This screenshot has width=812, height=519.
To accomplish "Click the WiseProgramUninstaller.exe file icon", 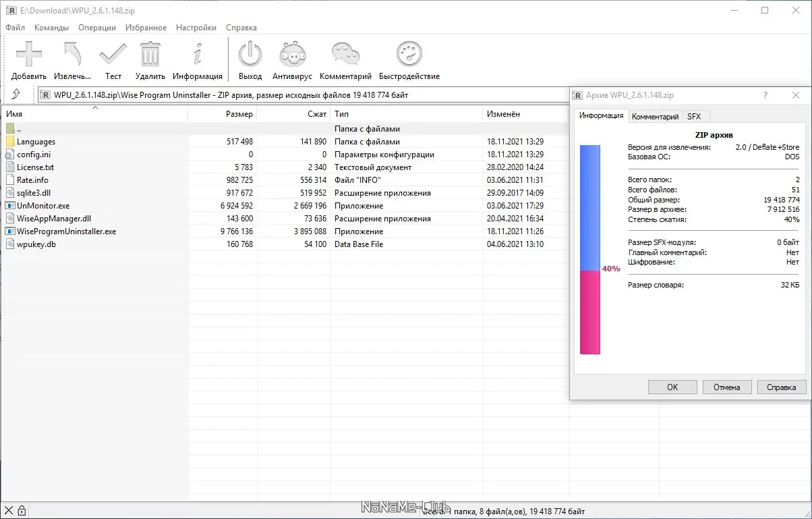I will coord(10,231).
